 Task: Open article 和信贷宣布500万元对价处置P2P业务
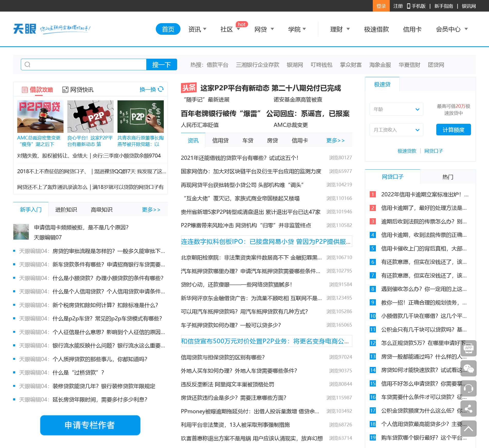coord(266,341)
